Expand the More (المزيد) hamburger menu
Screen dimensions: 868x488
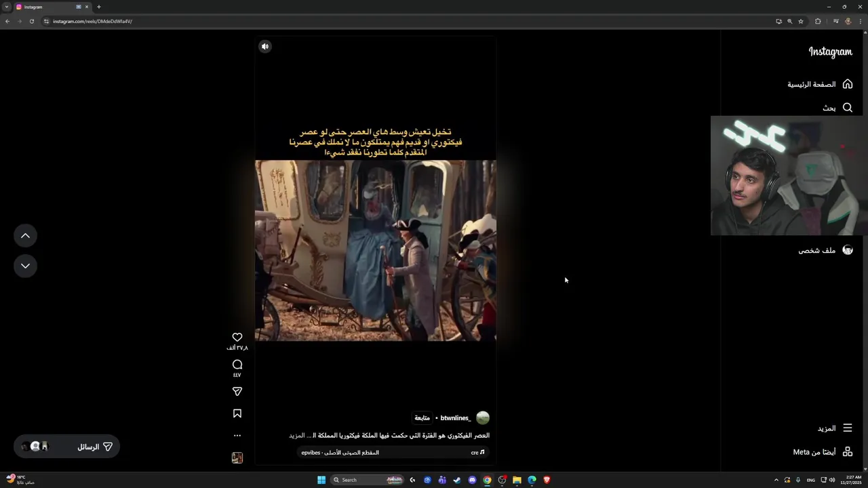point(835,428)
